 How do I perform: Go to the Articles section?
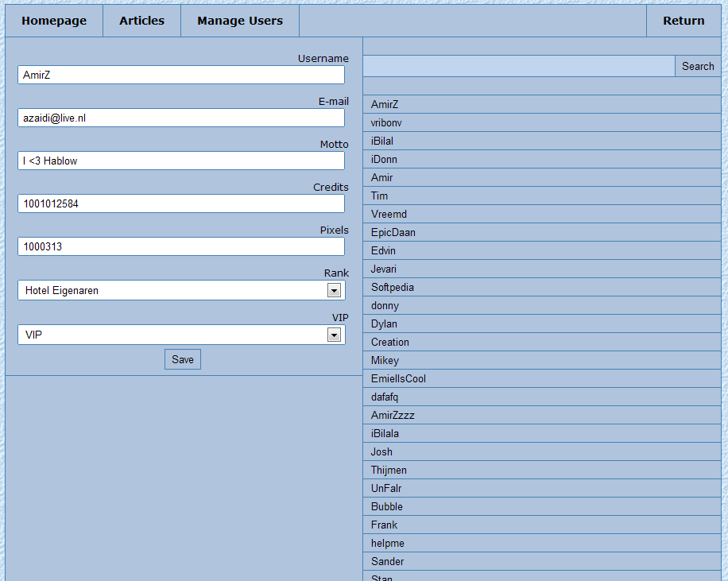(x=142, y=21)
